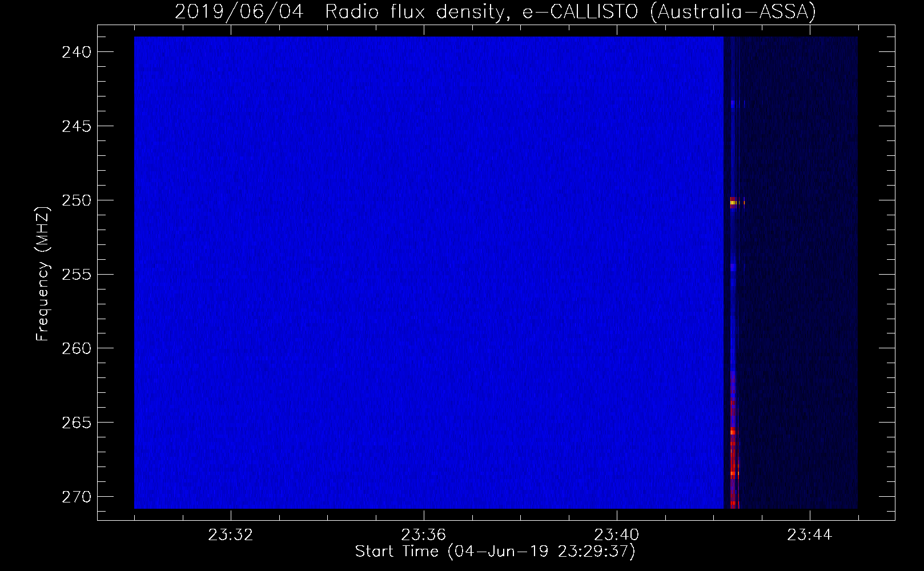Screen dimensions: 924x571
Task: Click the 240 frequency tick label
Action: [x=77, y=52]
